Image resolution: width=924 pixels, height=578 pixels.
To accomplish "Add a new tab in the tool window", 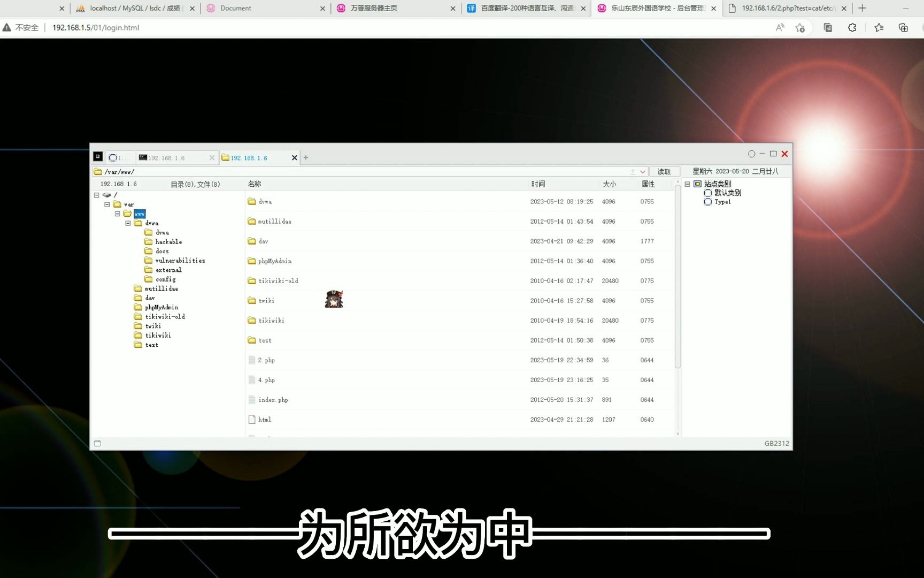I will click(306, 157).
